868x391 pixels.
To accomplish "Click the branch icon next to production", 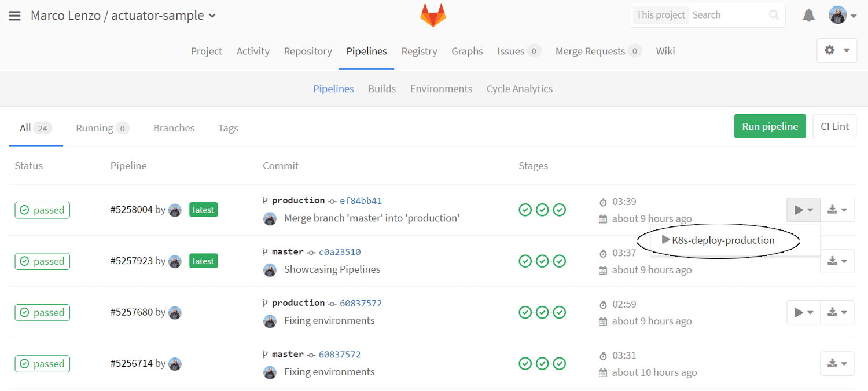I will pos(266,199).
